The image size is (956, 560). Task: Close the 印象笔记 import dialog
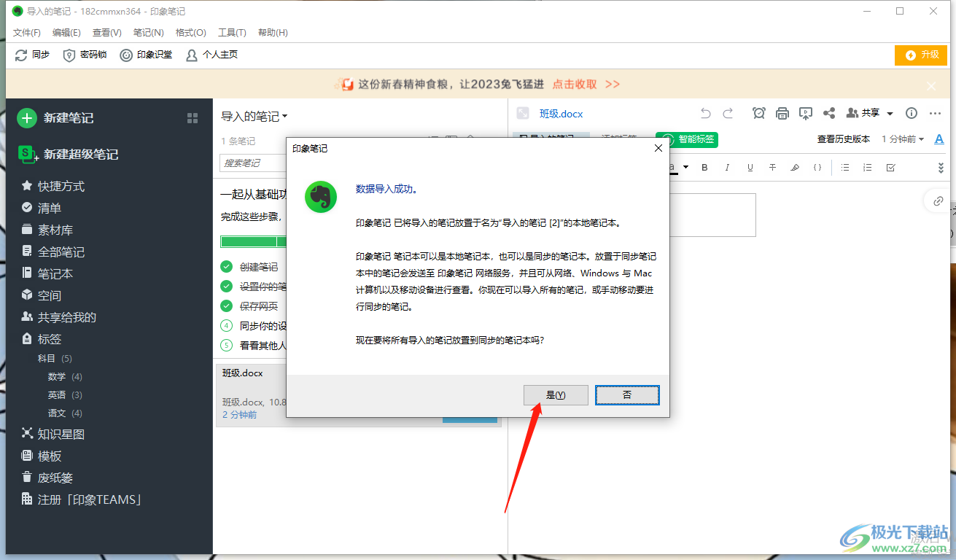658,148
